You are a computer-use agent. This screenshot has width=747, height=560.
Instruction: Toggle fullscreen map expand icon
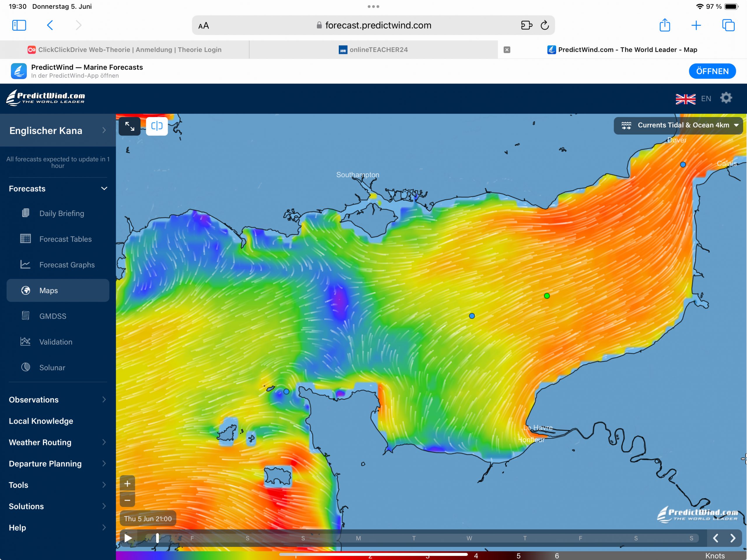click(130, 126)
